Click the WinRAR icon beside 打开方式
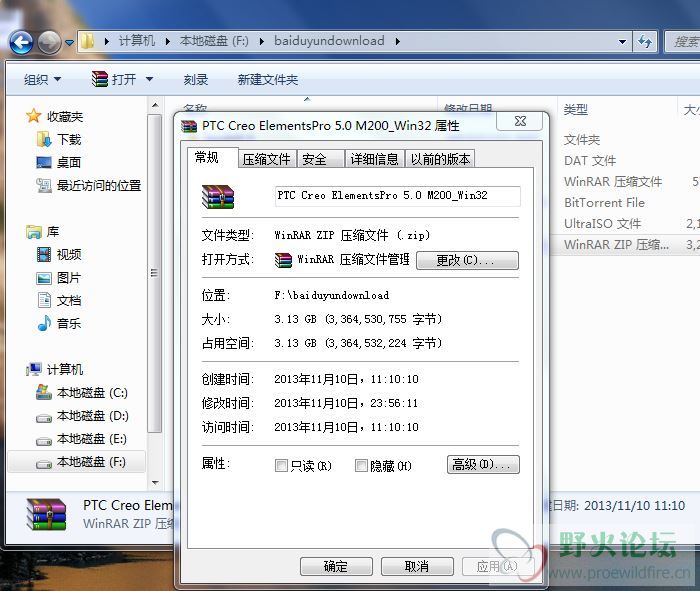Image resolution: width=700 pixels, height=591 pixels. pos(283,260)
